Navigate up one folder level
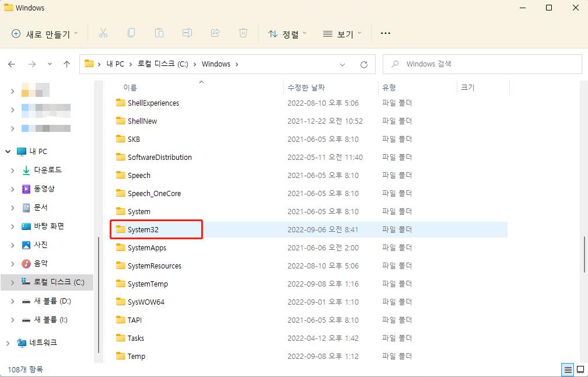588x377 pixels. tap(66, 64)
